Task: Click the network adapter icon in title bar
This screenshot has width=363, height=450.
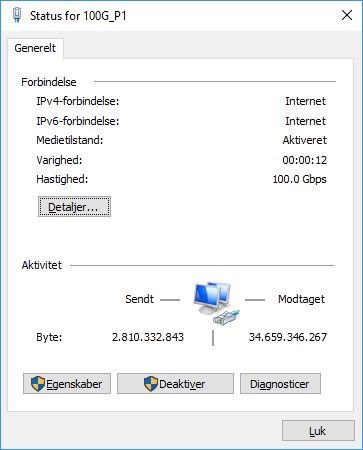Action: pos(17,15)
